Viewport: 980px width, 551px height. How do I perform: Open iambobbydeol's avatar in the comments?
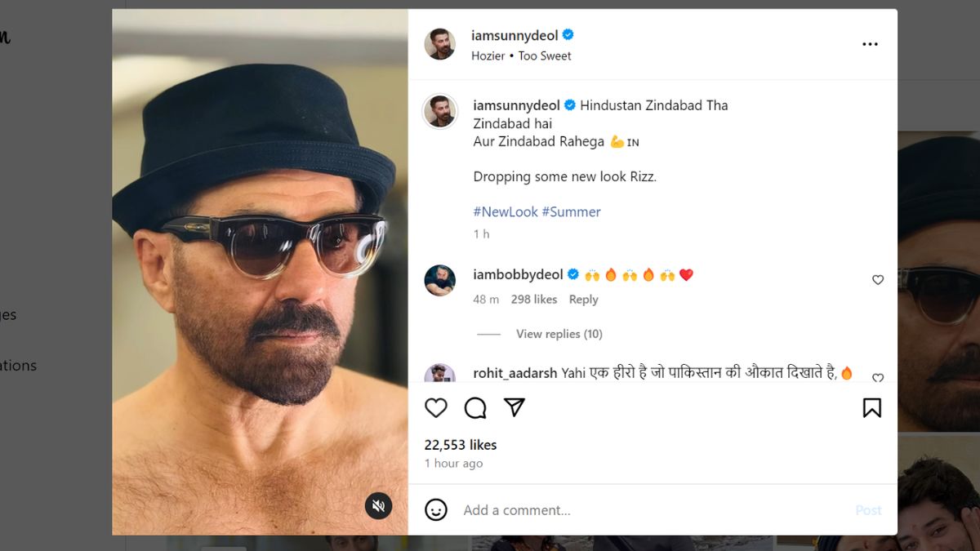[x=440, y=281]
